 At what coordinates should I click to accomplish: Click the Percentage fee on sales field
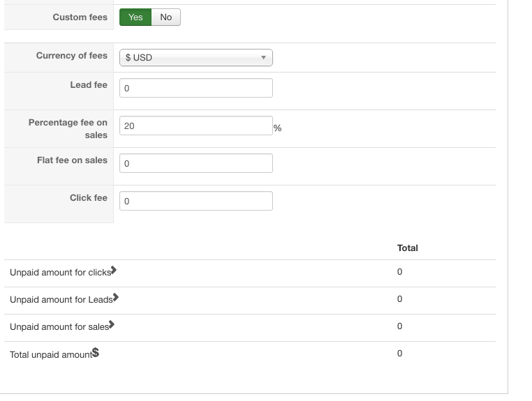pos(195,126)
